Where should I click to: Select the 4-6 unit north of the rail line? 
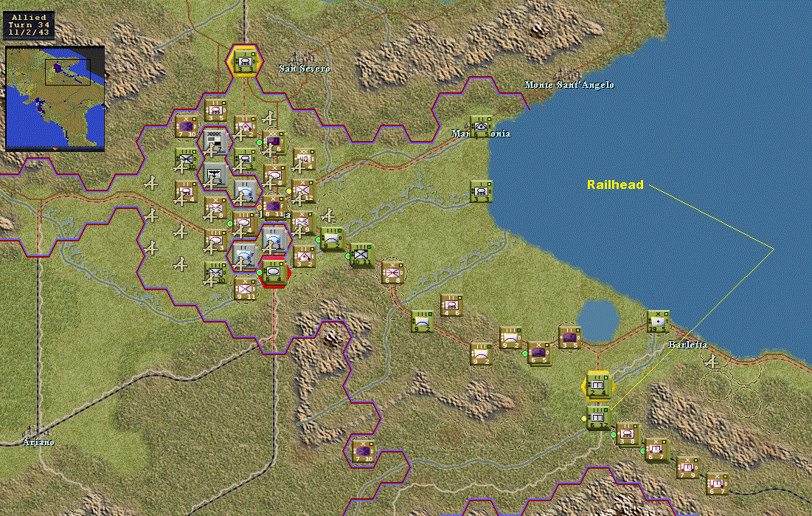(451, 305)
